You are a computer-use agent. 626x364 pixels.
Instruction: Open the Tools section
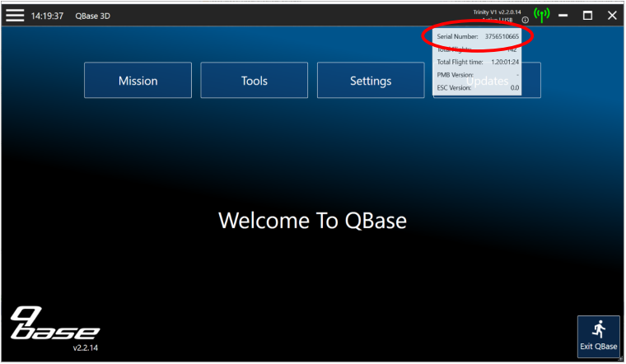(255, 80)
